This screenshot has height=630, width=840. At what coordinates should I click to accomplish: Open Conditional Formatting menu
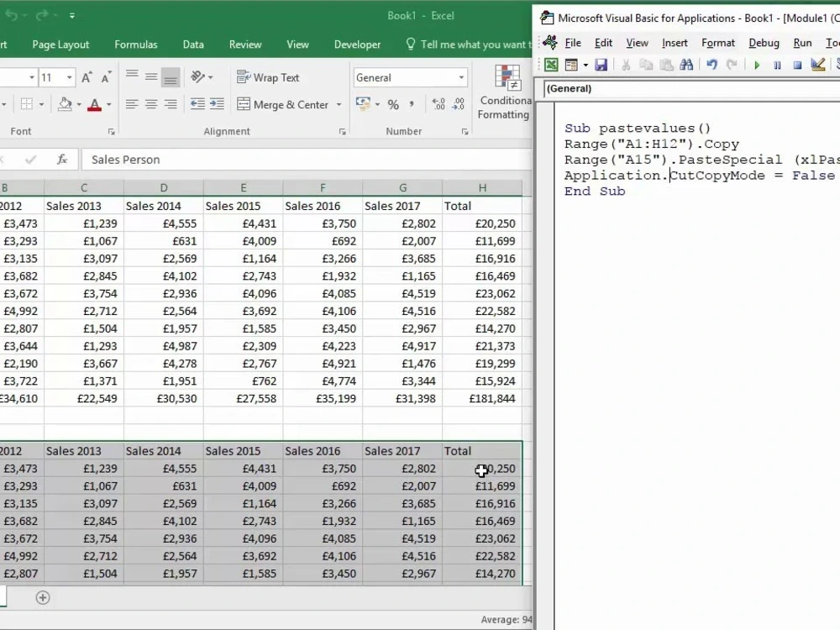(504, 92)
